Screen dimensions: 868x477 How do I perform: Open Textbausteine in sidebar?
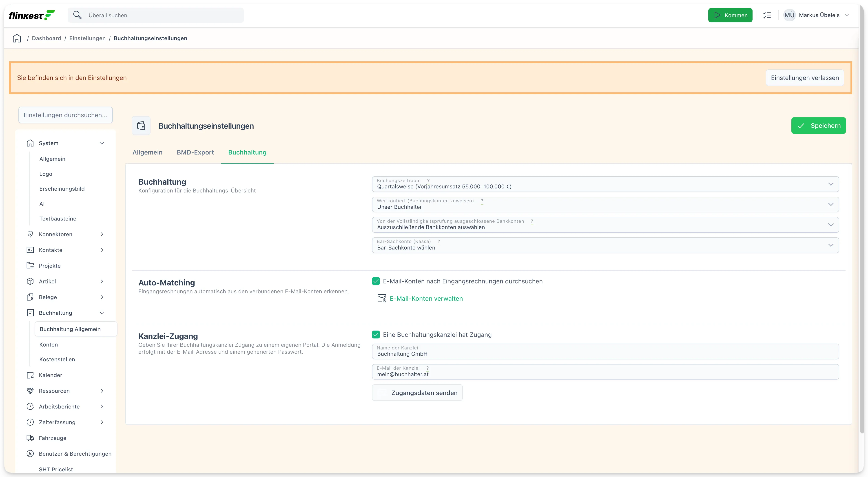tap(58, 219)
